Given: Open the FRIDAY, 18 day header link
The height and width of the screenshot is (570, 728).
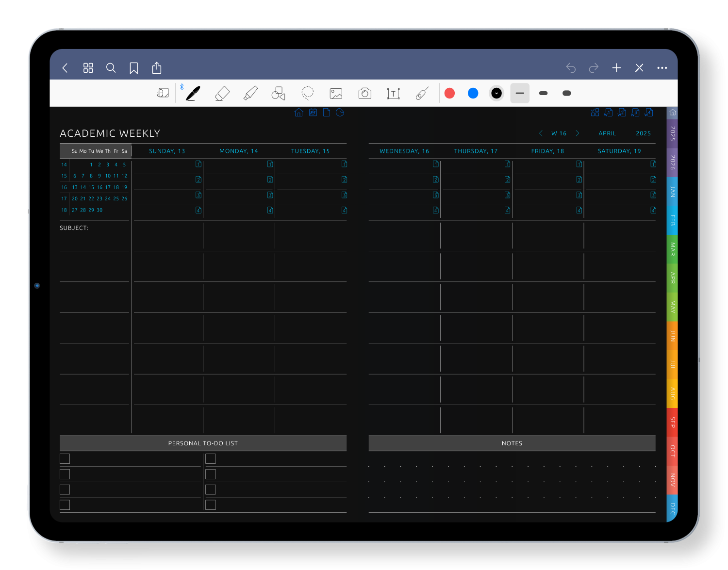Looking at the screenshot, I should (547, 151).
